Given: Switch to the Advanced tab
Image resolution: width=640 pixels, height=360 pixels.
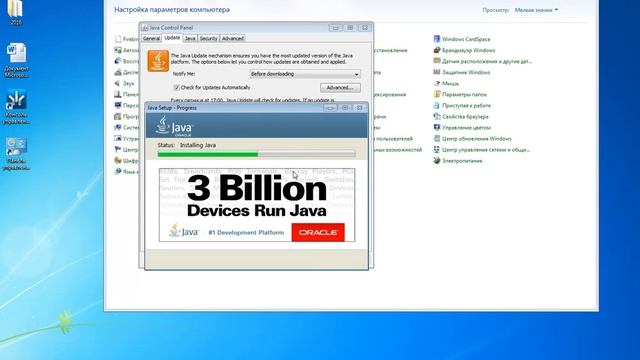Looking at the screenshot, I should [x=233, y=38].
